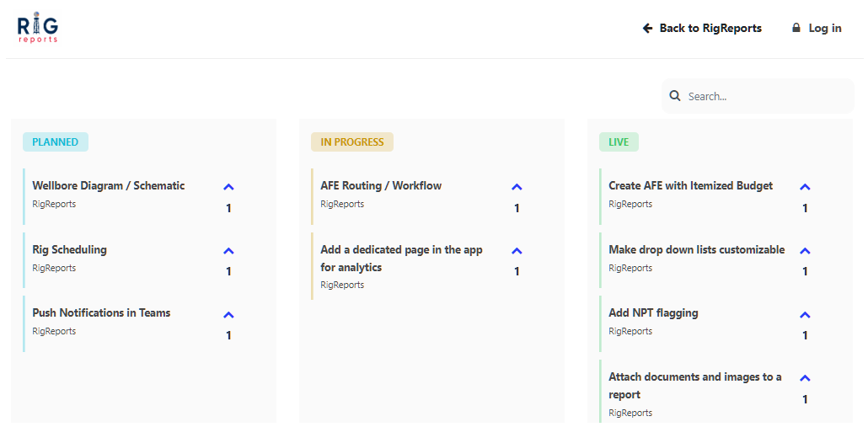Image resolution: width=868 pixels, height=427 pixels.
Task: Upvote AFE Routing / Workflow
Action: [517, 187]
